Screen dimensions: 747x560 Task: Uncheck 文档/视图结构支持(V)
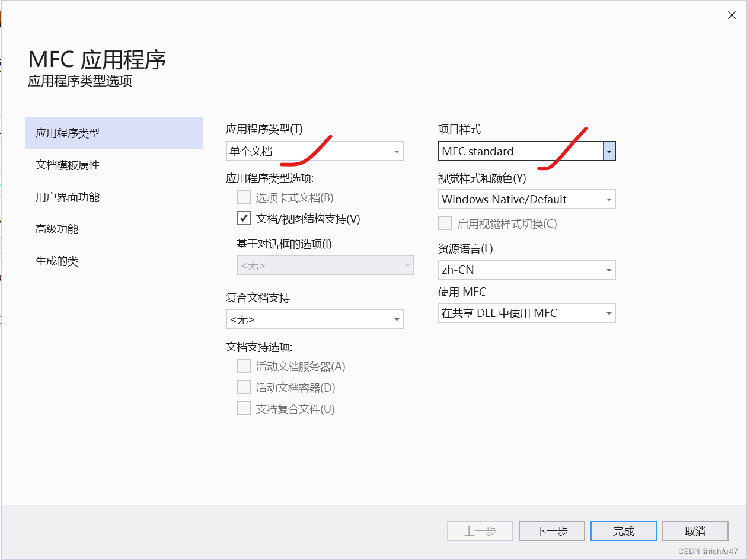coord(244,219)
